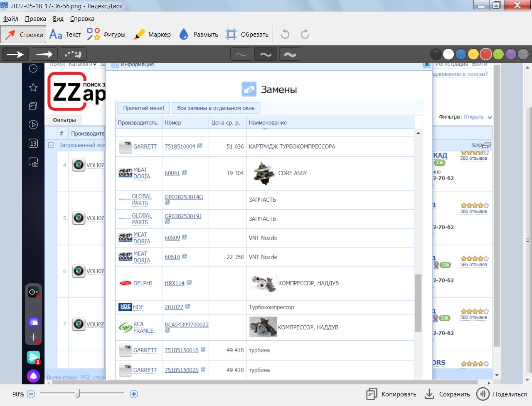Choose the black color swatch
The width and height of the screenshot is (532, 406).
[436, 54]
